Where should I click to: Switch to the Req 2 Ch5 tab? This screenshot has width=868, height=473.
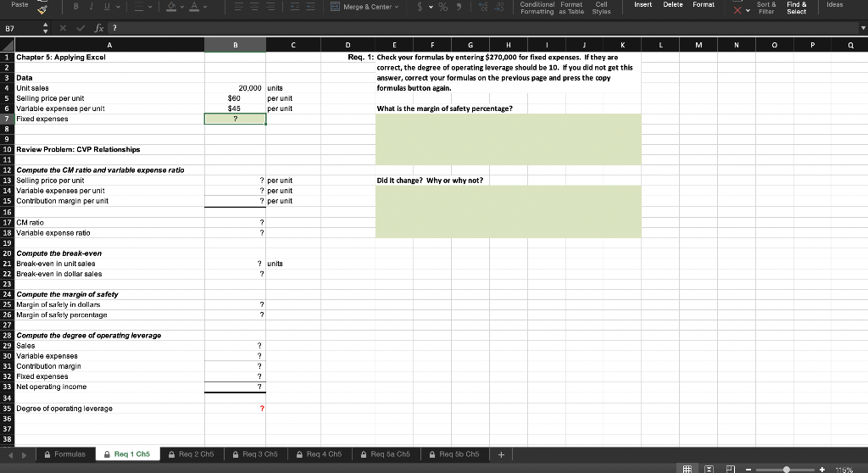coord(192,454)
